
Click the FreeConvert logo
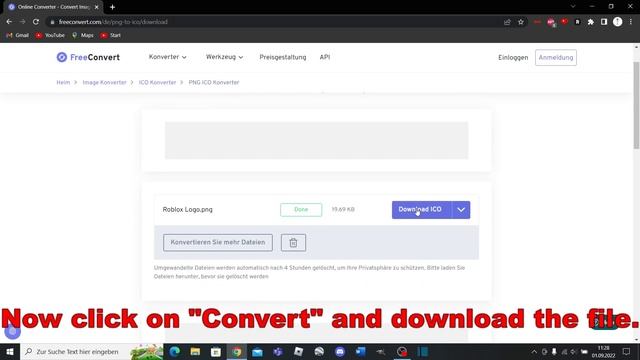pos(88,58)
